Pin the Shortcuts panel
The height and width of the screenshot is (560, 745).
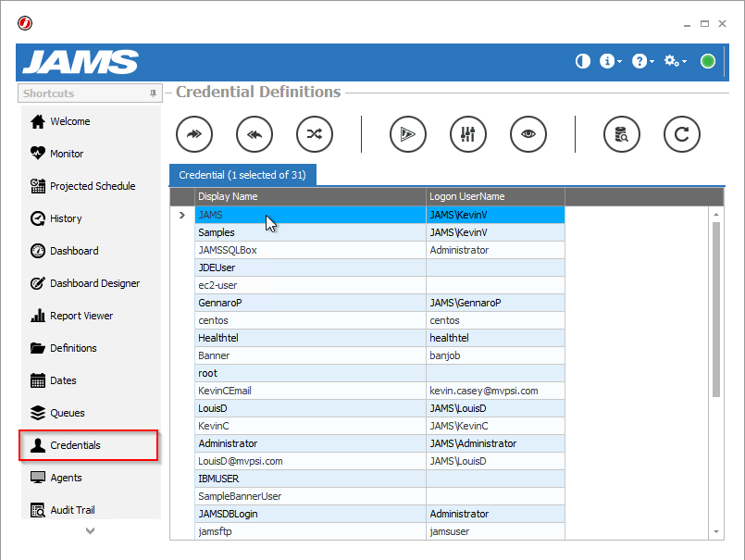(153, 93)
